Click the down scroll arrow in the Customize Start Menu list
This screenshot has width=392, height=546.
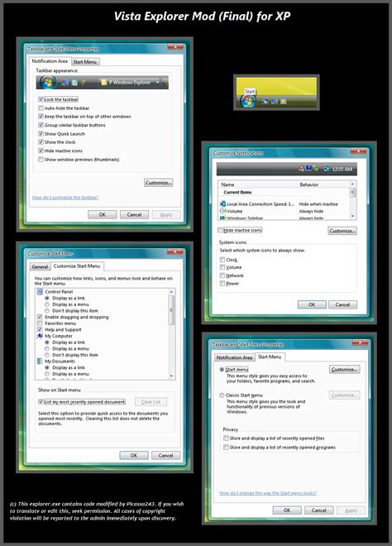click(171, 376)
